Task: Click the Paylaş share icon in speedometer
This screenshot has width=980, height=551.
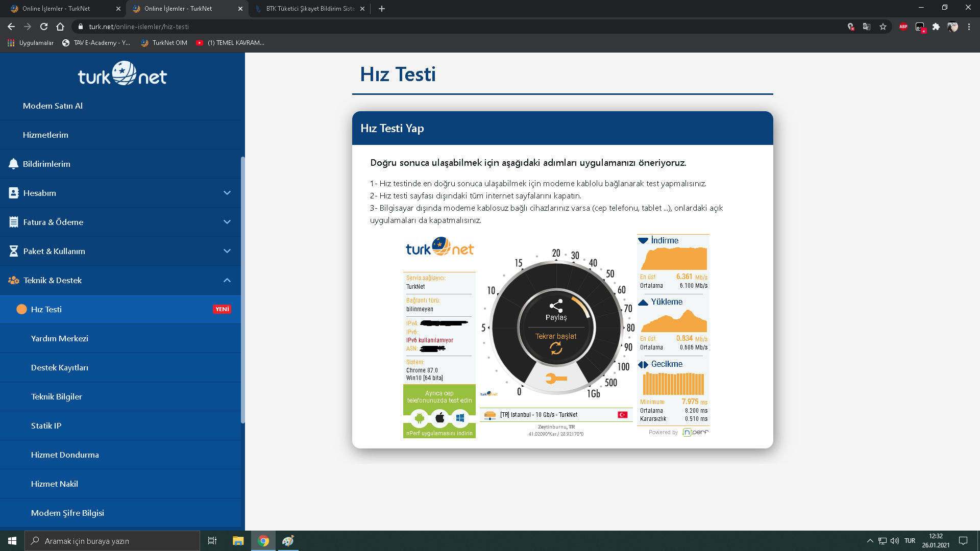Action: (x=556, y=306)
